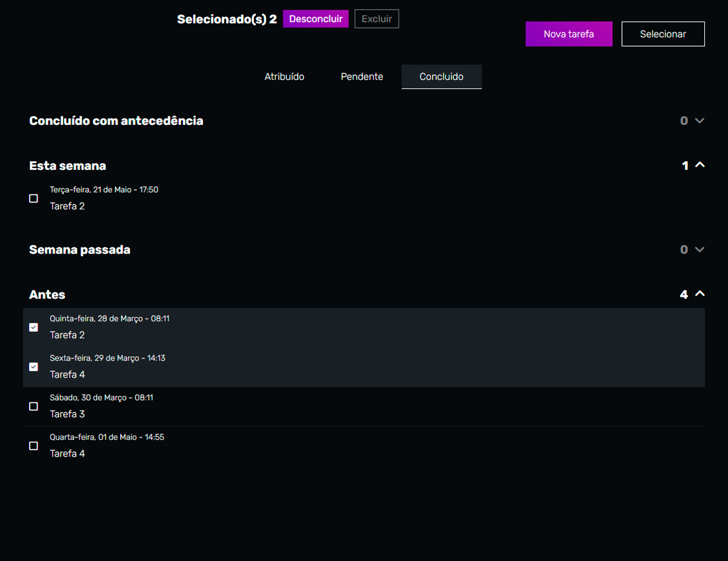
Task: Collapse the 'Antes' section chevron
Action: pos(700,294)
